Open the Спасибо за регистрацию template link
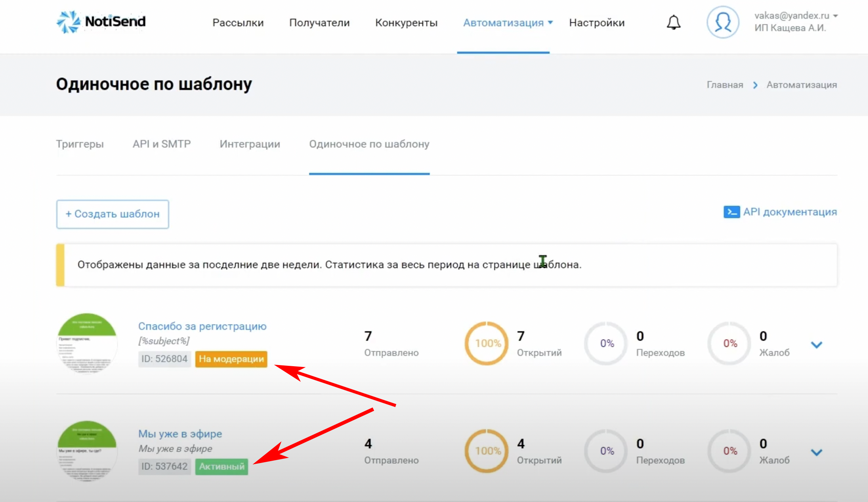Screen dimensions: 868x502 pos(202,326)
